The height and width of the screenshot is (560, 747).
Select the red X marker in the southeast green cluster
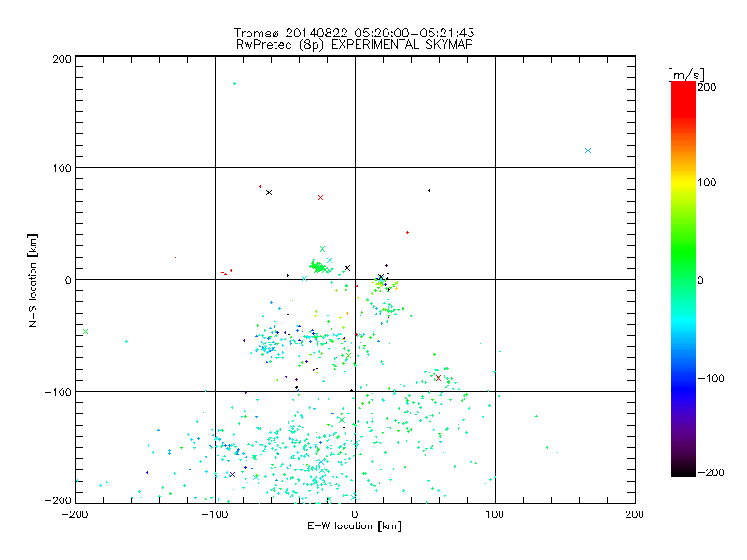(438, 378)
